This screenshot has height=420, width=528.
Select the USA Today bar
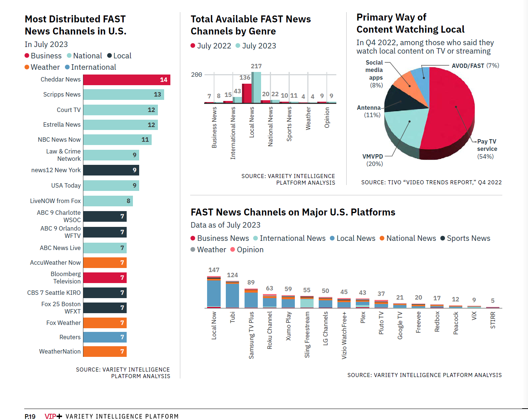(x=111, y=185)
